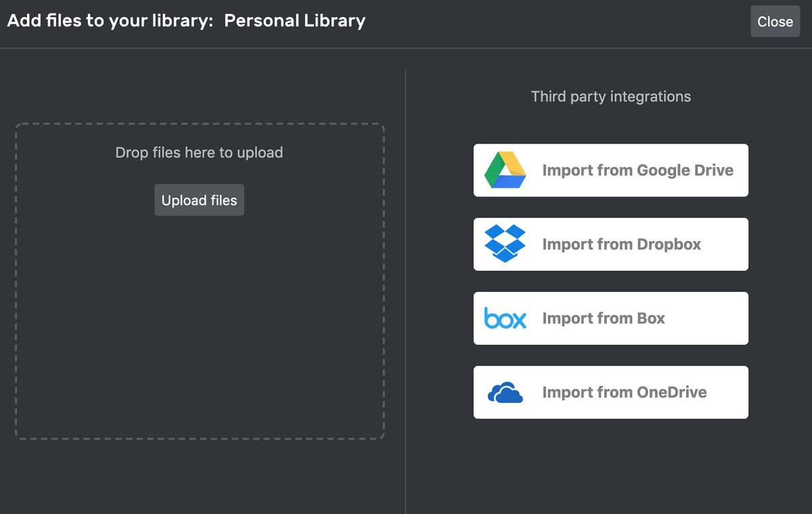The width and height of the screenshot is (812, 514).
Task: Start the Import from OneDrive label
Action: (625, 392)
